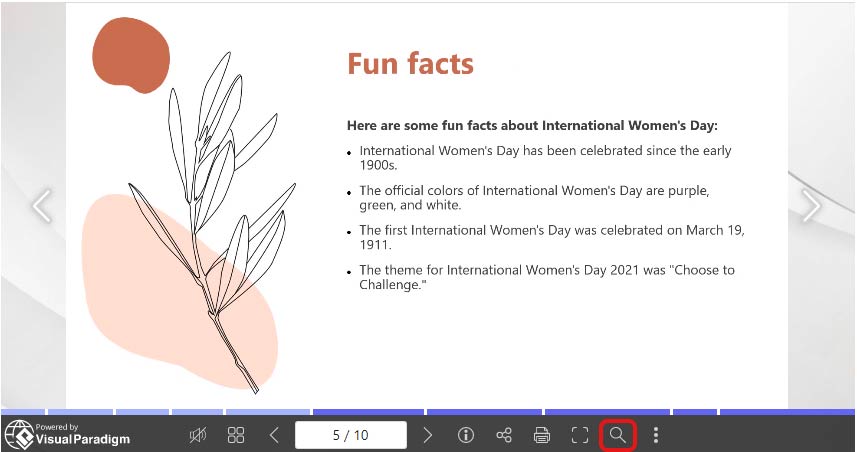Expand the three-dot more options menu
857x452 pixels.
(656, 435)
